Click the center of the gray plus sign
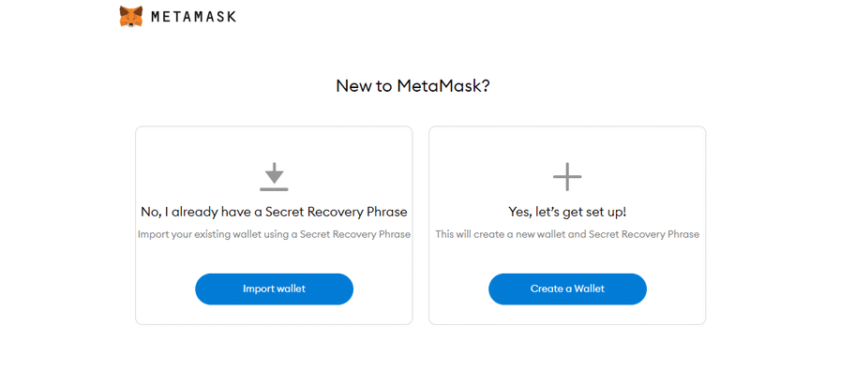The height and width of the screenshot is (370, 855). pyautogui.click(x=567, y=177)
